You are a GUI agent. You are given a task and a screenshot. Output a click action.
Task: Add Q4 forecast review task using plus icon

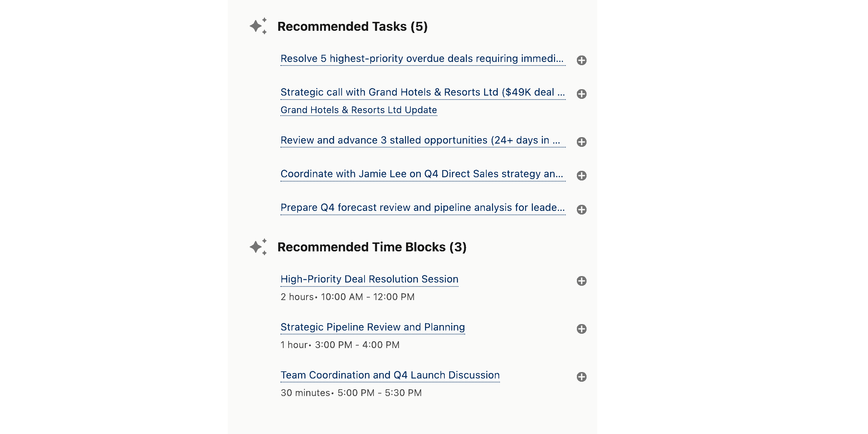pos(582,209)
